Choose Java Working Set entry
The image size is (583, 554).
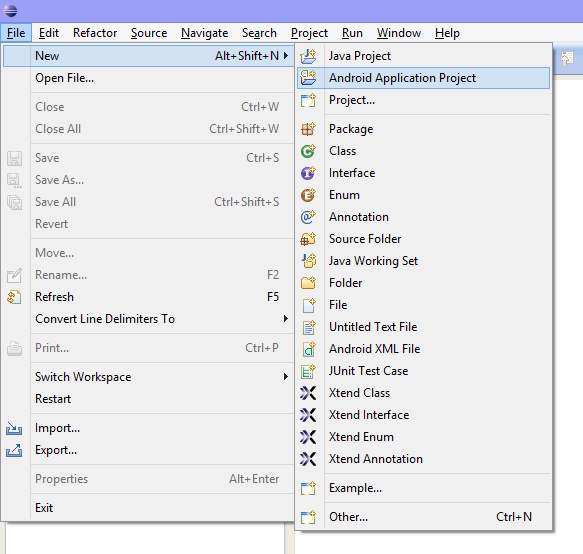pos(423,261)
